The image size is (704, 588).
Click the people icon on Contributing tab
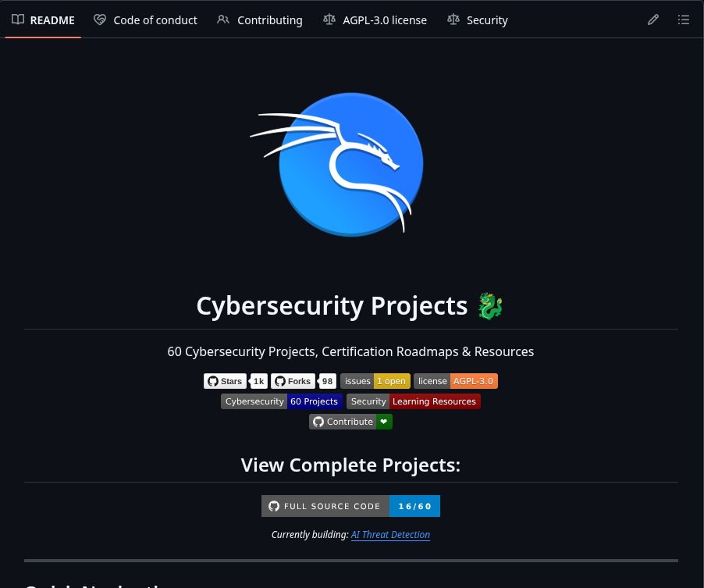tap(225, 20)
